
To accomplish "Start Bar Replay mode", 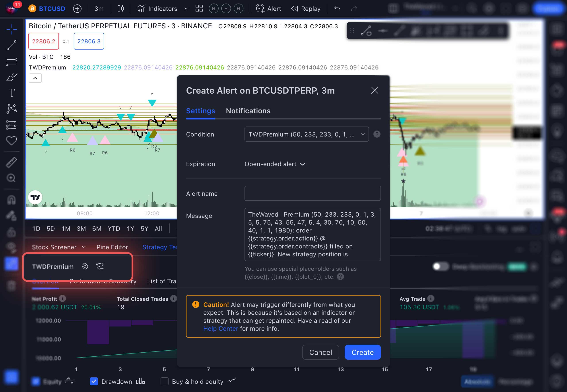I will [306, 9].
